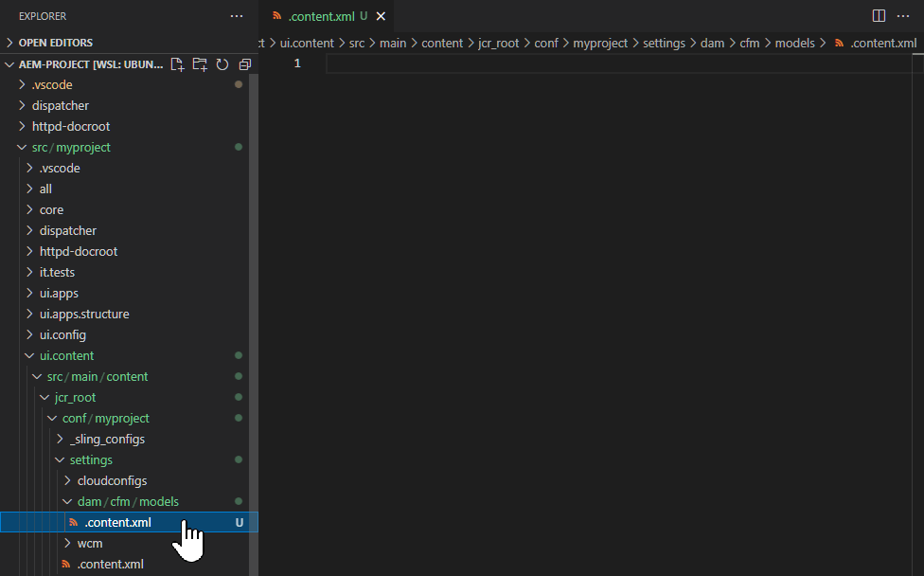Viewport: 924px width, 576px height.
Task: Click myproject in the breadcrumb path
Action: [600, 43]
